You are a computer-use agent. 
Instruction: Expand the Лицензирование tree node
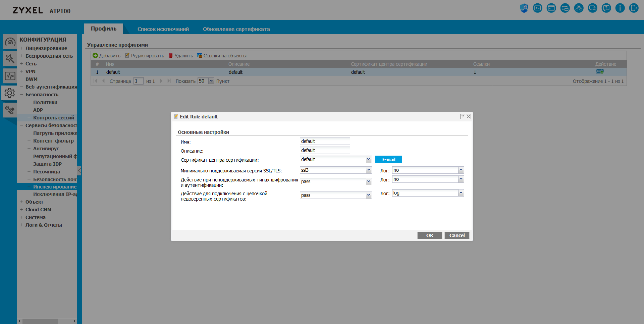(x=21, y=48)
